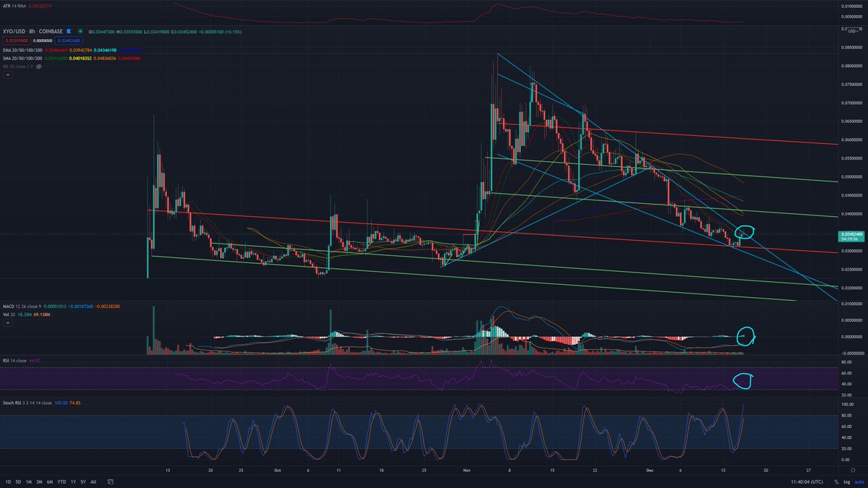Select the 1D time range
The image size is (868, 488).
8,481
